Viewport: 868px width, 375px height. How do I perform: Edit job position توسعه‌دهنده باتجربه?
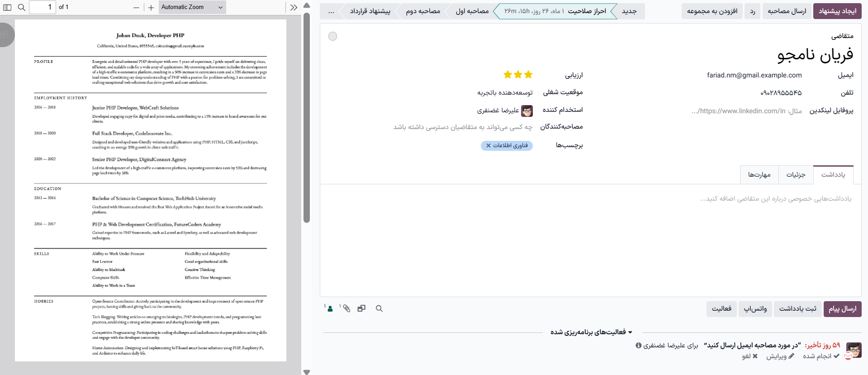[x=505, y=93]
